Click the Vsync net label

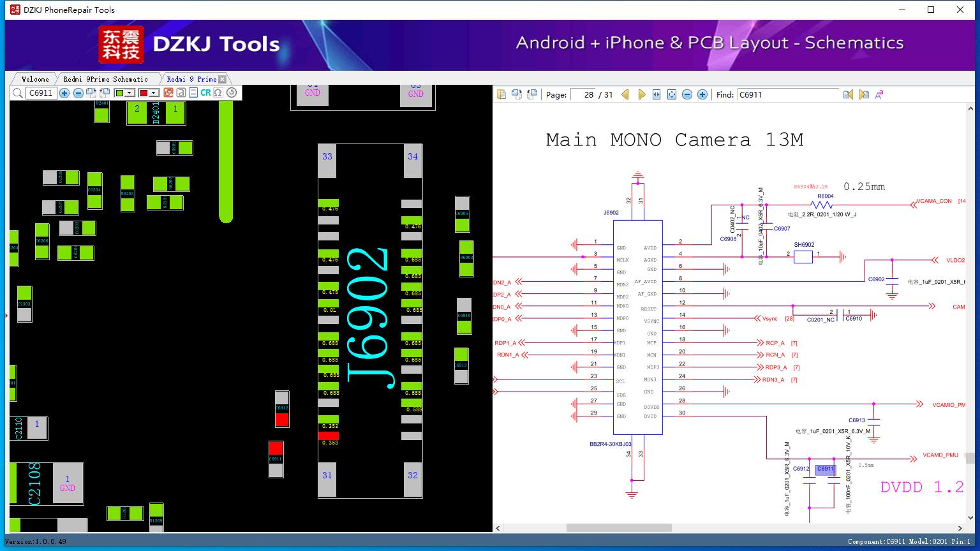(770, 318)
